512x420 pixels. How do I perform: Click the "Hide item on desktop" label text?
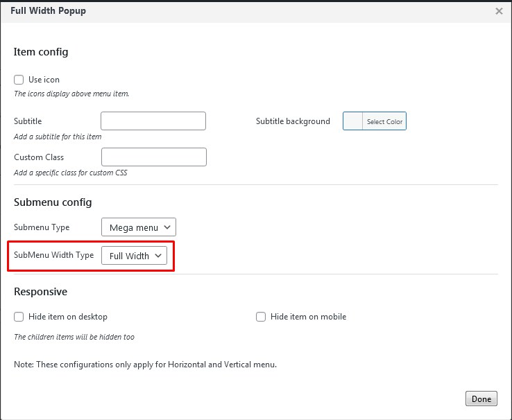pyautogui.click(x=68, y=317)
